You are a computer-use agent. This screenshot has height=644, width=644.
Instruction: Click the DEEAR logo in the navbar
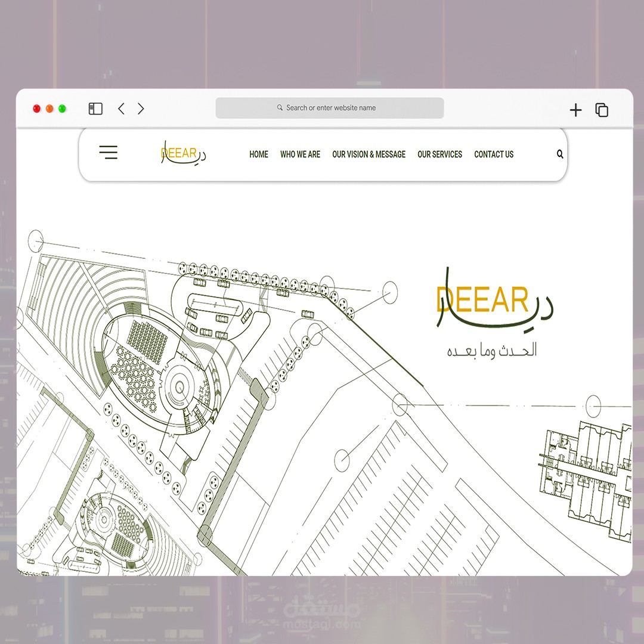pyautogui.click(x=183, y=153)
